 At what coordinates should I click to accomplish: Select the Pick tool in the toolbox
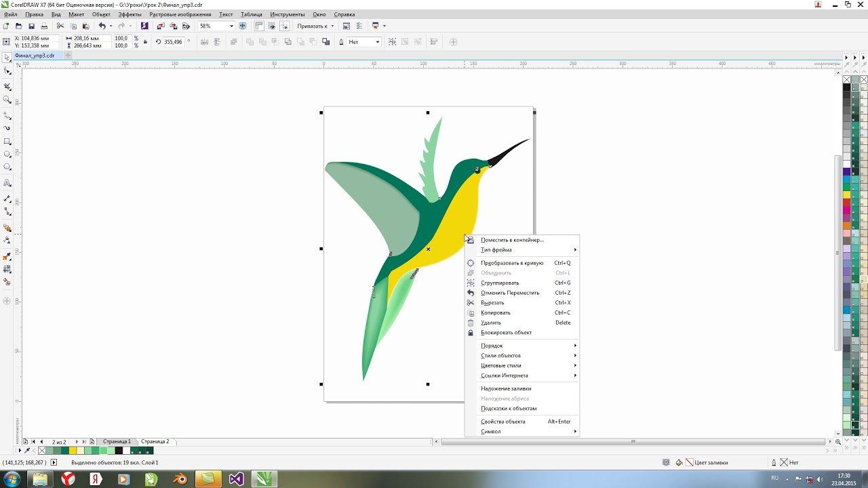click(7, 58)
